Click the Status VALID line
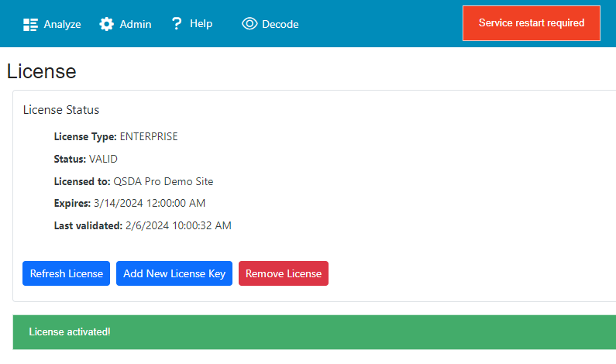616x364 pixels. pyautogui.click(x=85, y=159)
